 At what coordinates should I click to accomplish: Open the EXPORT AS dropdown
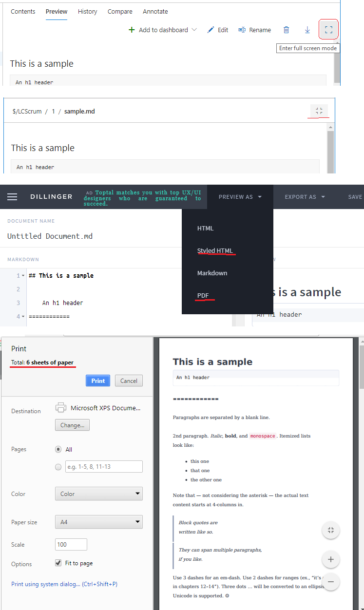click(x=305, y=197)
